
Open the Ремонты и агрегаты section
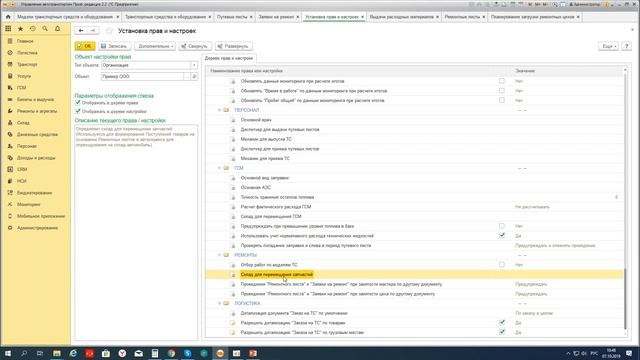[37, 111]
